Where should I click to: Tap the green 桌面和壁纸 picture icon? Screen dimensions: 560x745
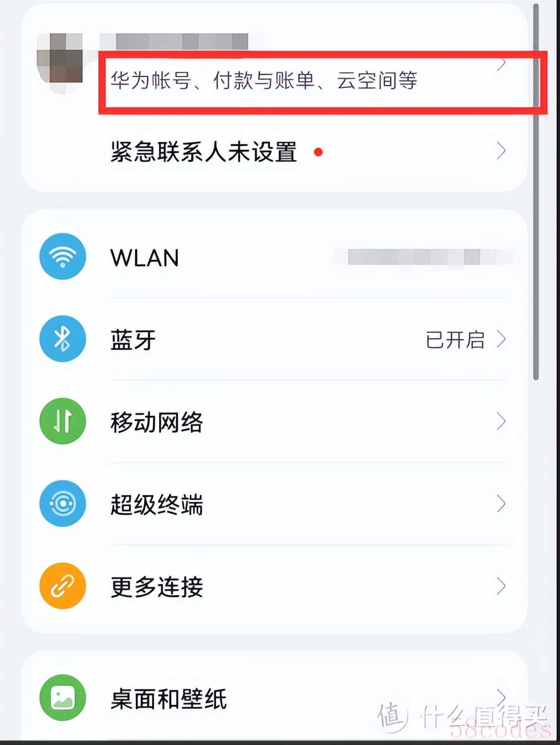[62, 697]
